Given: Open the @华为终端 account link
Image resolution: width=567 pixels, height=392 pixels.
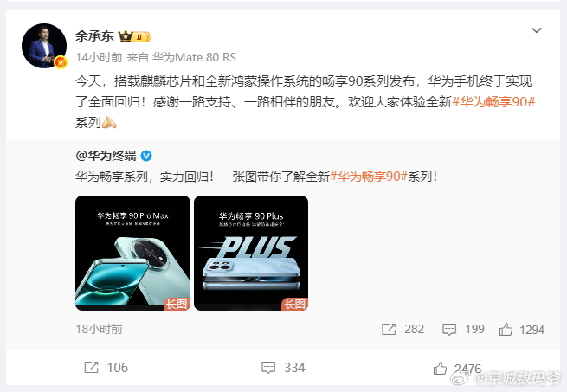Looking at the screenshot, I should 106,156.
